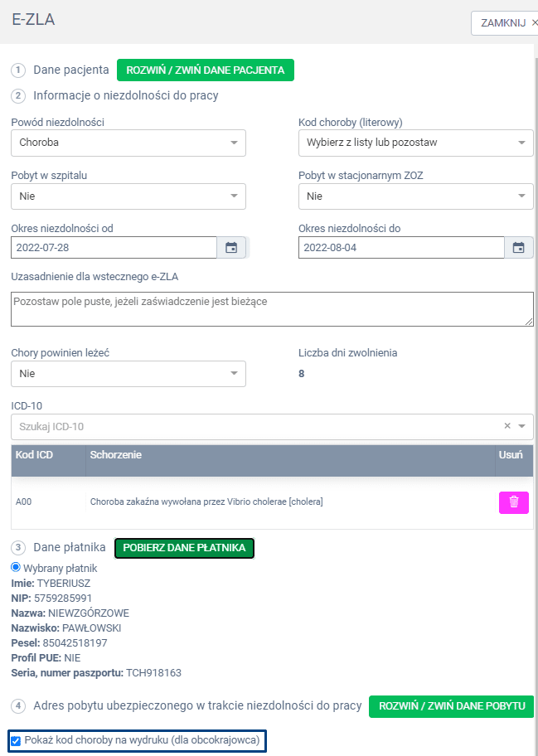Clear the ICD-10 search field
The image size is (538, 756).
507,426
